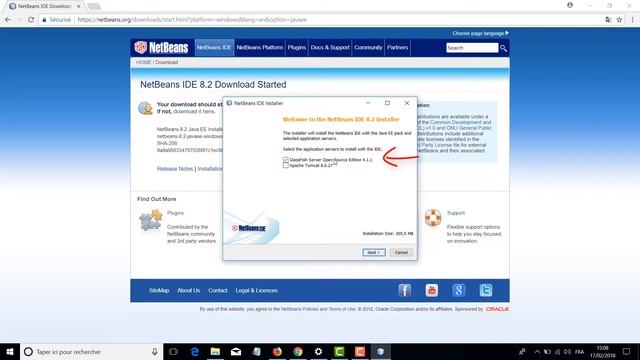Open Chrome from taskbar
The image size is (640, 360).
(298, 351)
